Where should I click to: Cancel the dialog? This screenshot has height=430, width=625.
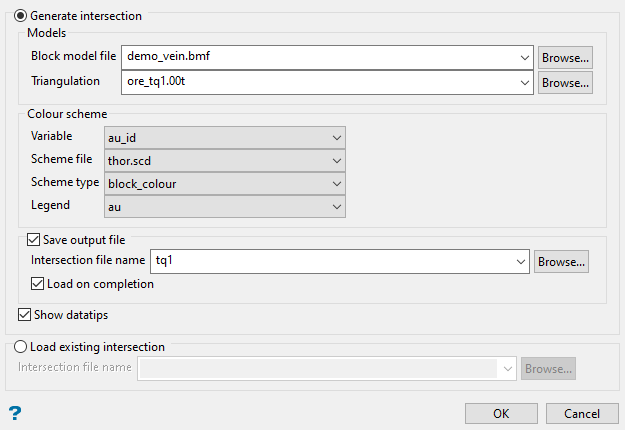581,414
